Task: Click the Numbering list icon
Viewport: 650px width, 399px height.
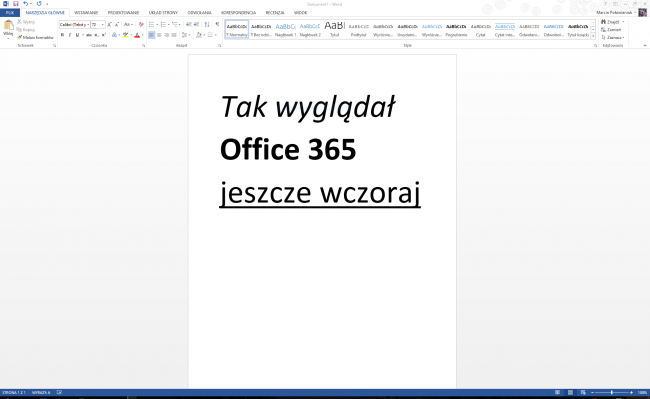Action: click(x=163, y=25)
